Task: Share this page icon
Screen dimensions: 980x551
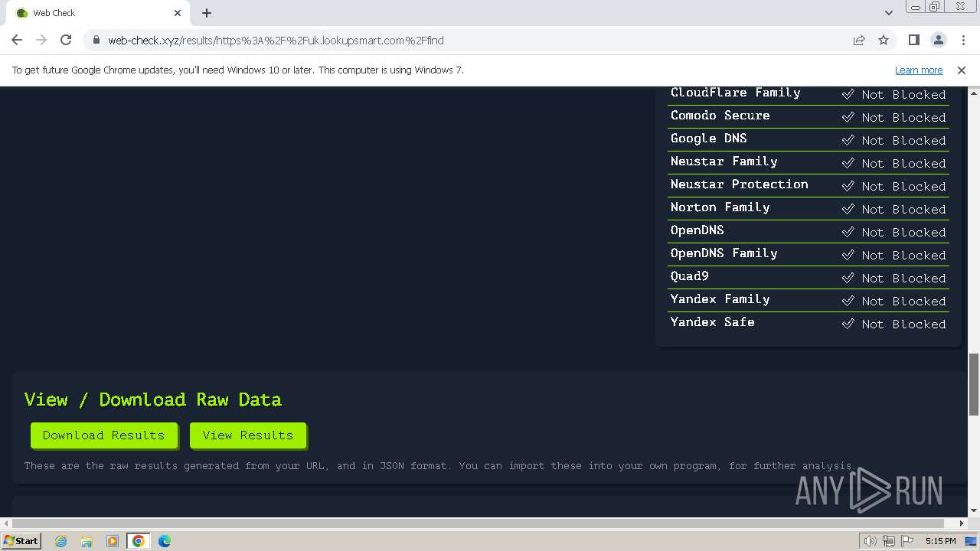Action: click(859, 41)
